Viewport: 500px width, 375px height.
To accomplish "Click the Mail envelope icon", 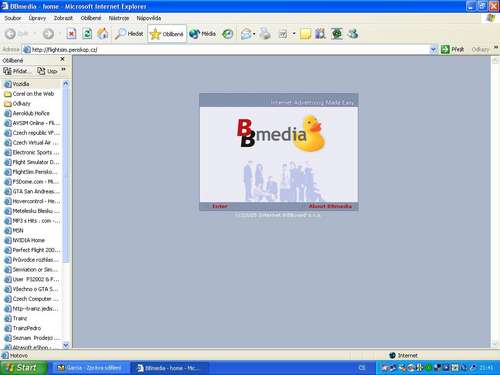I will point(246,34).
